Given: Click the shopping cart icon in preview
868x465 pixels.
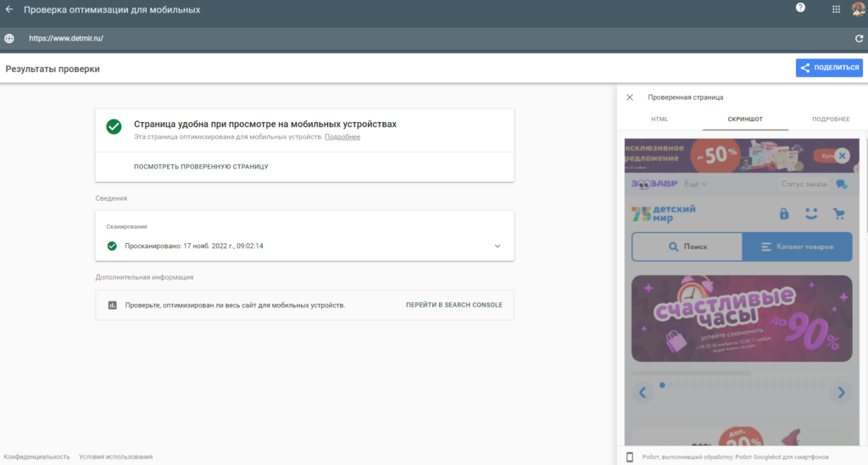Looking at the screenshot, I should [x=839, y=213].
